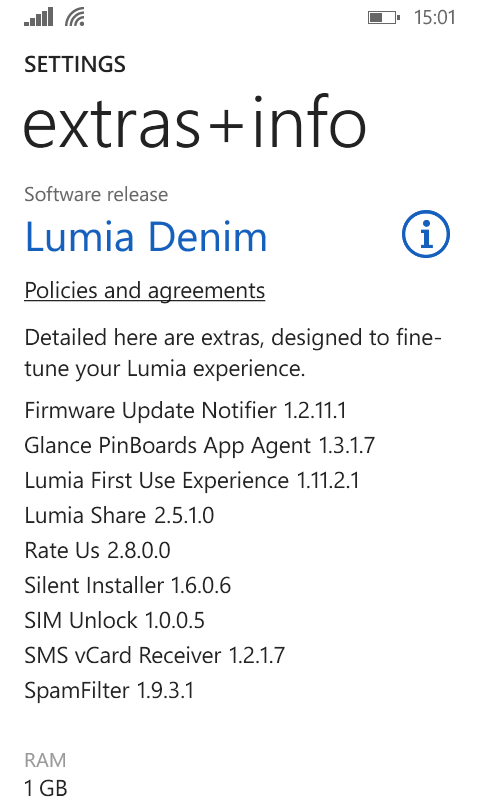
Task: Select Rate Us 2.8.0.0 entry
Action: [97, 551]
